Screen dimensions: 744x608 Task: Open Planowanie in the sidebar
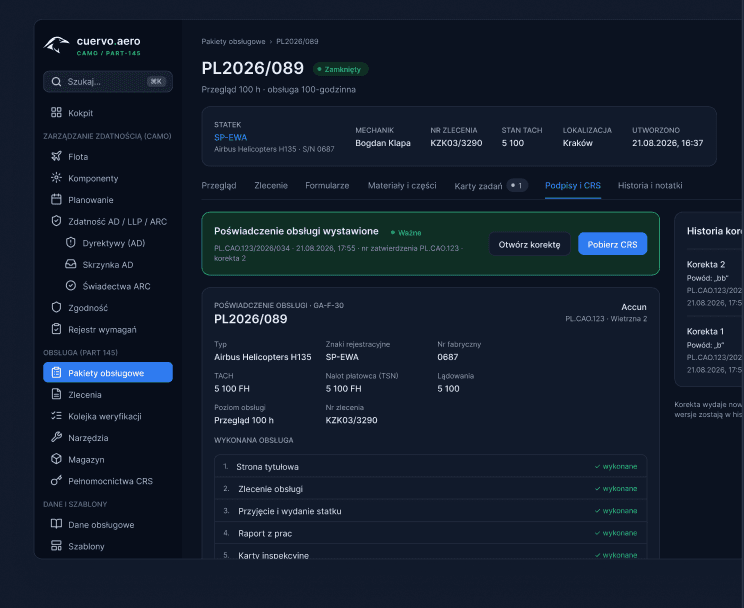(x=108, y=200)
